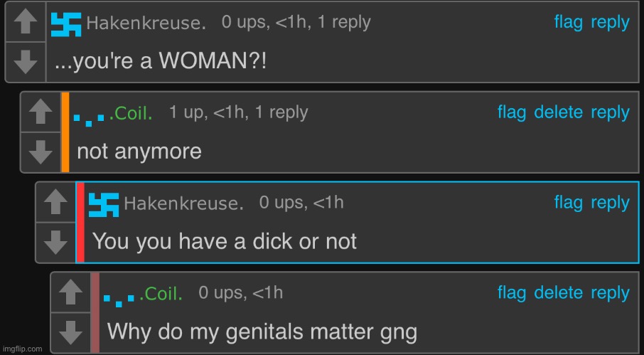This screenshot has width=644, height=355.
Task: Upvote the "Why do my genitals matter" comment
Action: click(70, 292)
